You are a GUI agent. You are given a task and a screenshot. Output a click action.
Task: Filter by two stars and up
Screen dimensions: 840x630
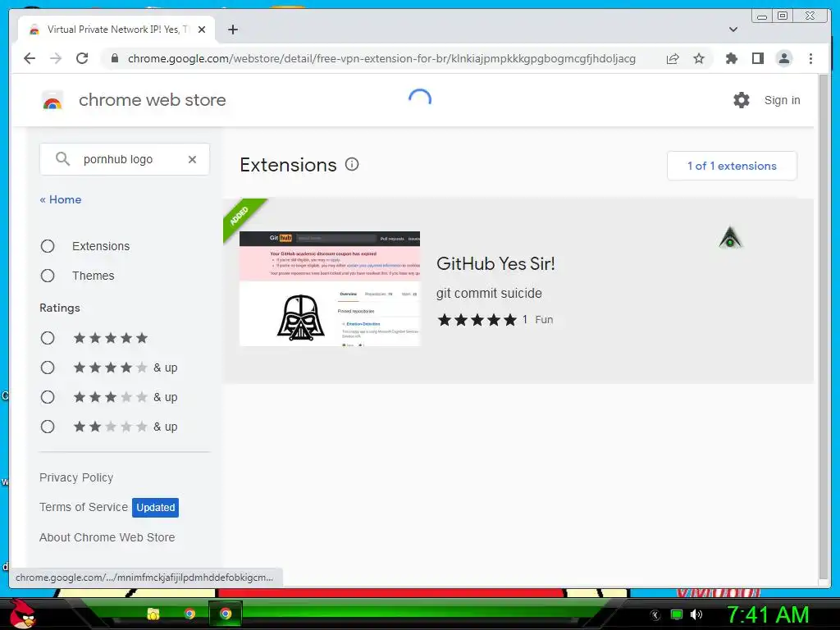[x=48, y=427]
